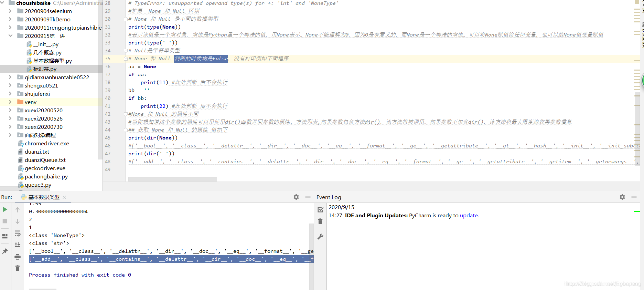Open the Run panel settings gear
Viewport: 644px width, 290px height.
296,197
